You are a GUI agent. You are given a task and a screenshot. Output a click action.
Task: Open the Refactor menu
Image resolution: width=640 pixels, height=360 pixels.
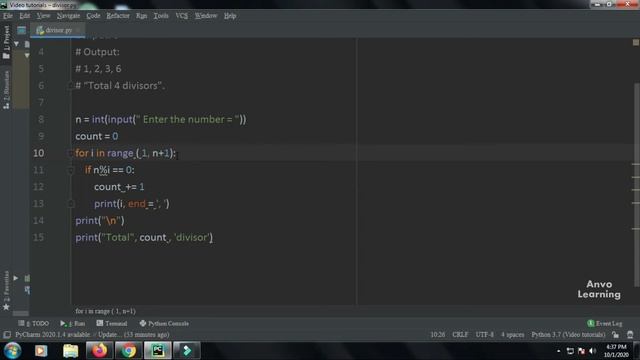click(118, 16)
